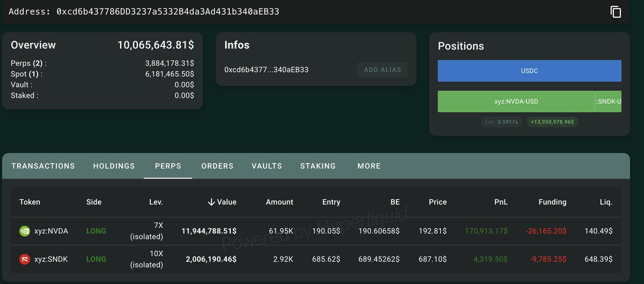Click the Add Alias button
644x284 pixels.
click(382, 70)
